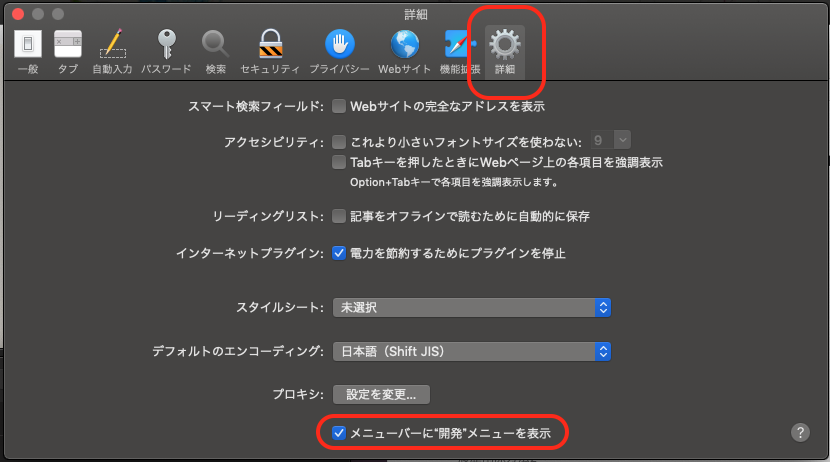The height and width of the screenshot is (462, 830).
Task: Check これより小さいフォントサイズを使わない option
Action: click(339, 142)
